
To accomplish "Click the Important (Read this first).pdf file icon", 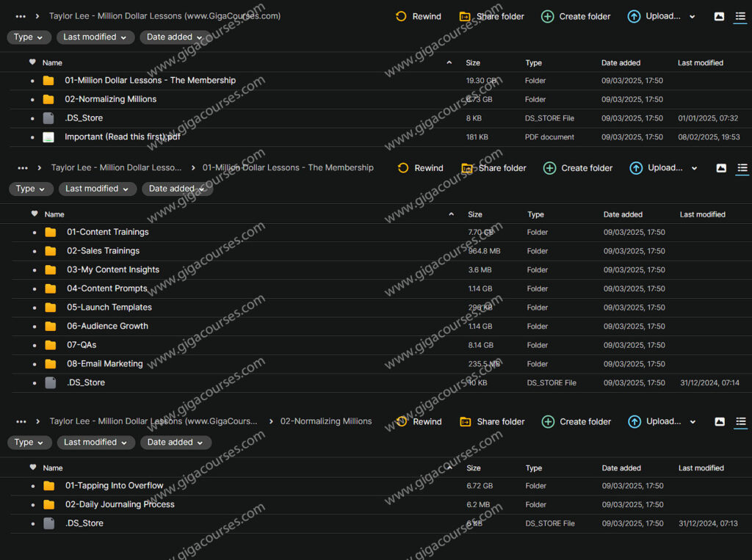I will [x=48, y=137].
